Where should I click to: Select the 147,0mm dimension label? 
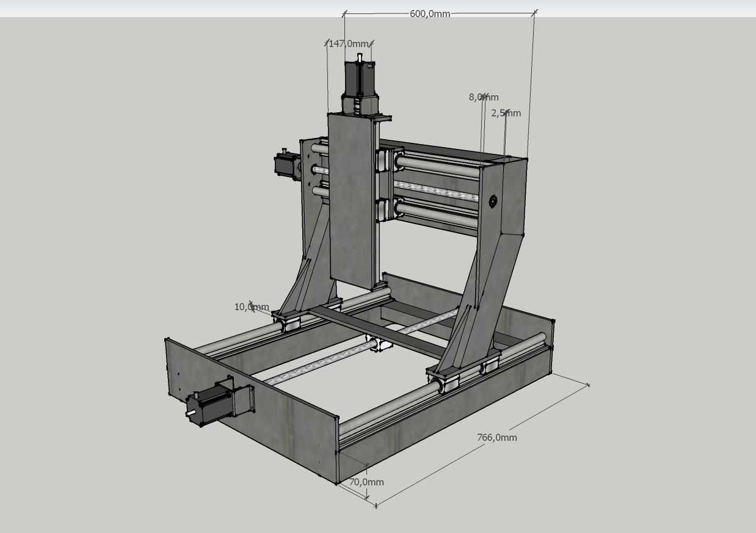pyautogui.click(x=349, y=43)
